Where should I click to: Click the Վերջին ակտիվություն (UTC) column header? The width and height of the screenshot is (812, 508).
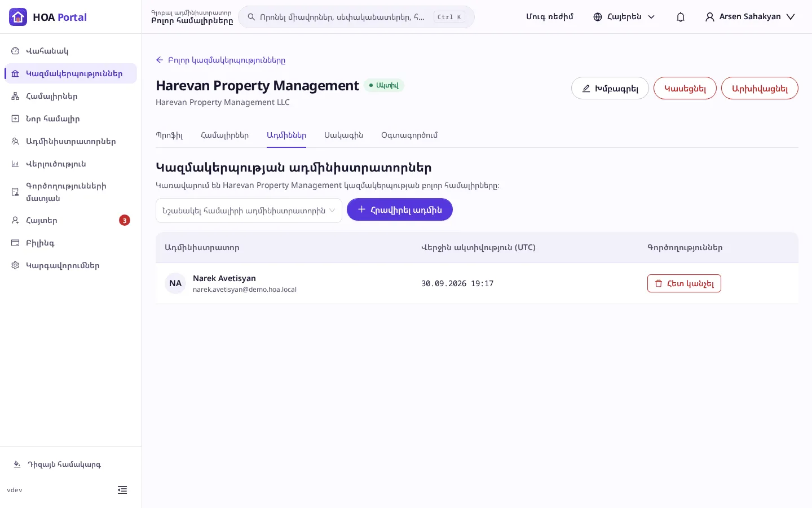coord(478,247)
